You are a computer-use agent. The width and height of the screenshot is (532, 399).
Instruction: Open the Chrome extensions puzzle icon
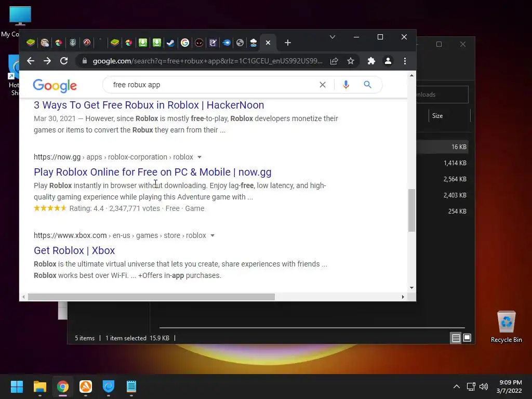[371, 61]
